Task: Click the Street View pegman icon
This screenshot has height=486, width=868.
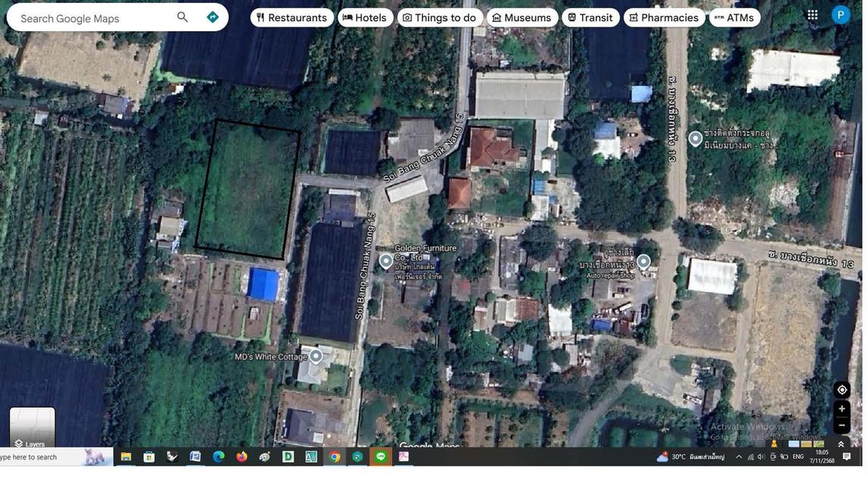Action: 774,444
